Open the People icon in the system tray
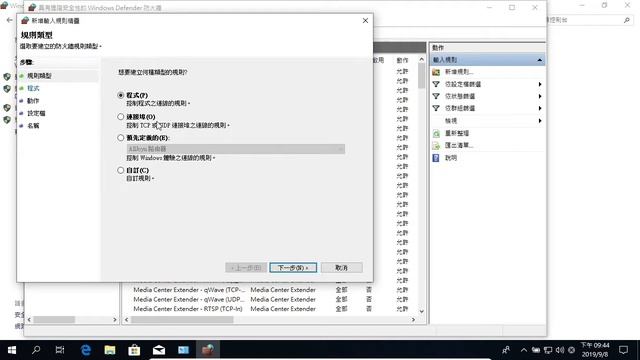This screenshot has height=360, width=640. pyautogui.click(x=506, y=350)
